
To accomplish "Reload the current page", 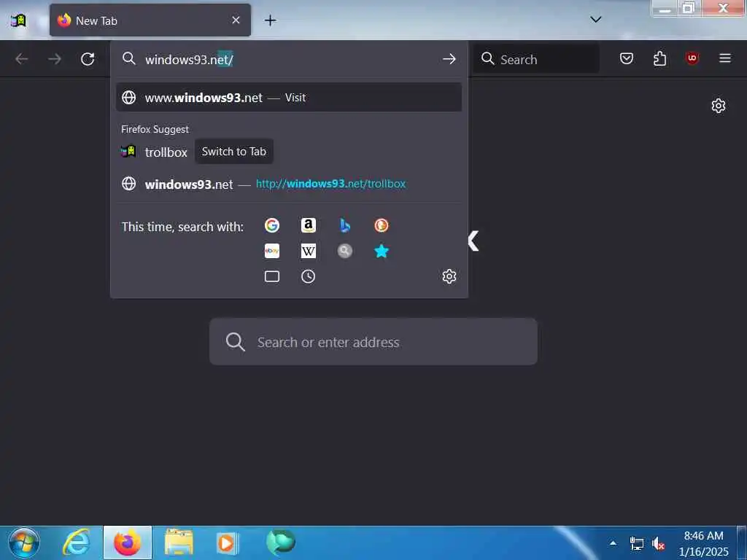I will click(88, 58).
